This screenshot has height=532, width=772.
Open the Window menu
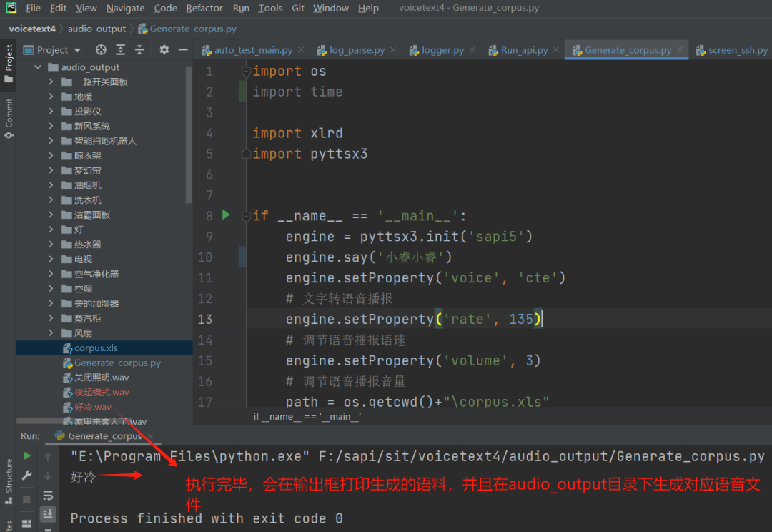coord(331,8)
